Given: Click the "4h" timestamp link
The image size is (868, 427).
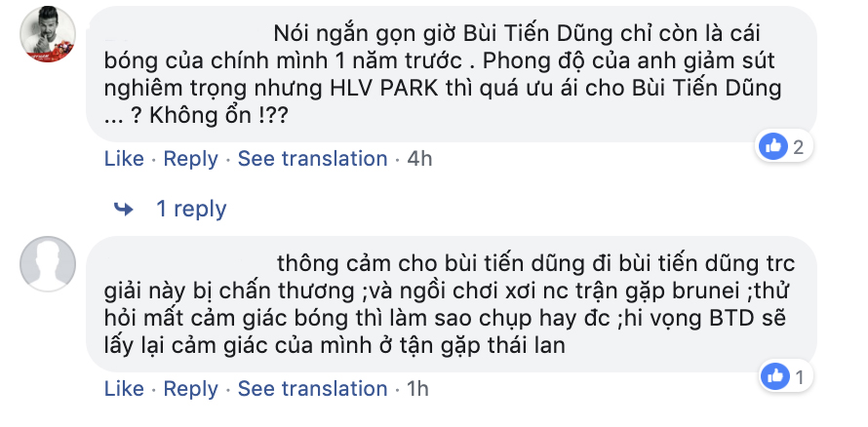Looking at the screenshot, I should coord(419,158).
